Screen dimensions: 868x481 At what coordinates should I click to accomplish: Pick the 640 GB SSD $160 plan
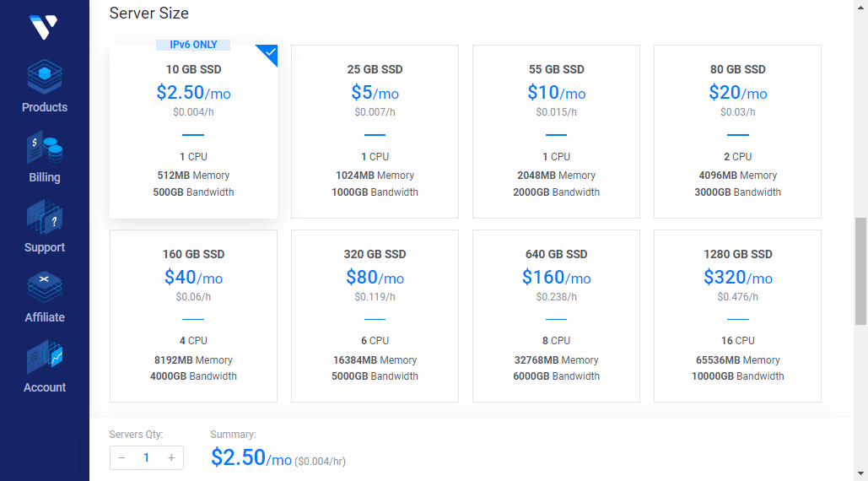[556, 316]
